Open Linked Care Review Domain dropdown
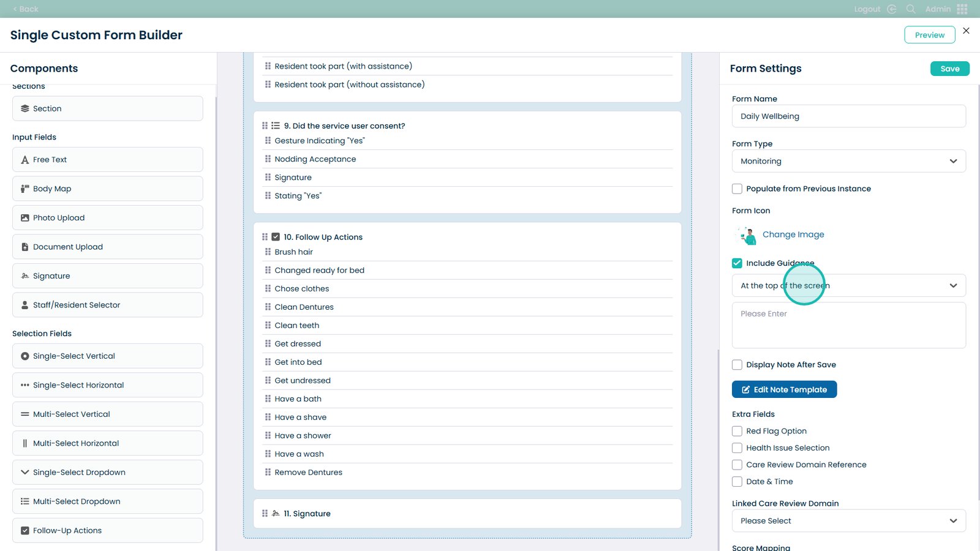The image size is (980, 551). pos(849,521)
